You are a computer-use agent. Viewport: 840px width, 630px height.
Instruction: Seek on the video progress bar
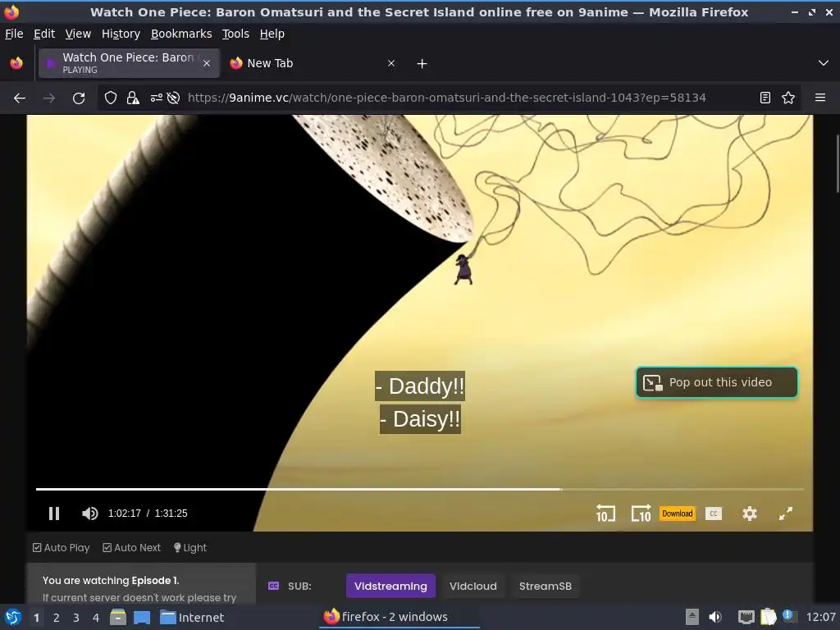[419, 489]
